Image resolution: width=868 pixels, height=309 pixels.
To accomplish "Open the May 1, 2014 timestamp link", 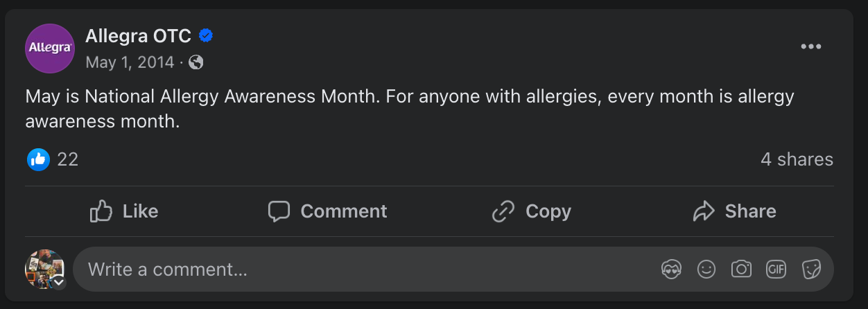I will click(130, 62).
